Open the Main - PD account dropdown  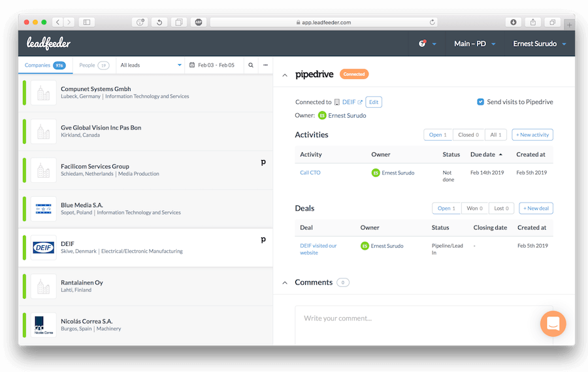(475, 44)
